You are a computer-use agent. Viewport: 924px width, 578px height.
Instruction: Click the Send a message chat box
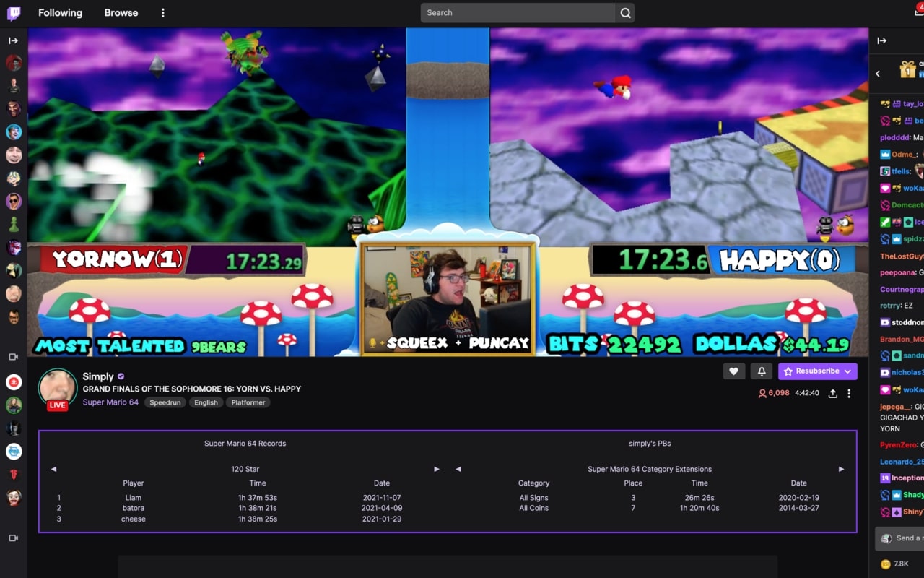(899, 538)
